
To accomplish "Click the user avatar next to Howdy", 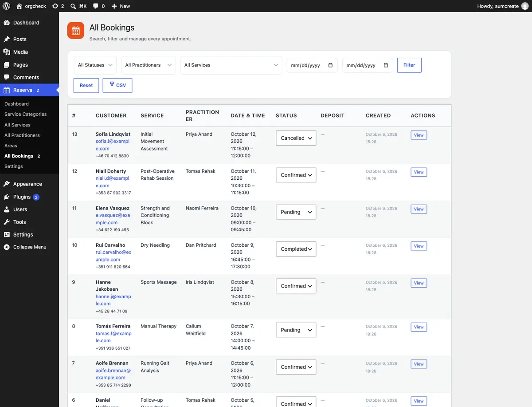I will (525, 6).
